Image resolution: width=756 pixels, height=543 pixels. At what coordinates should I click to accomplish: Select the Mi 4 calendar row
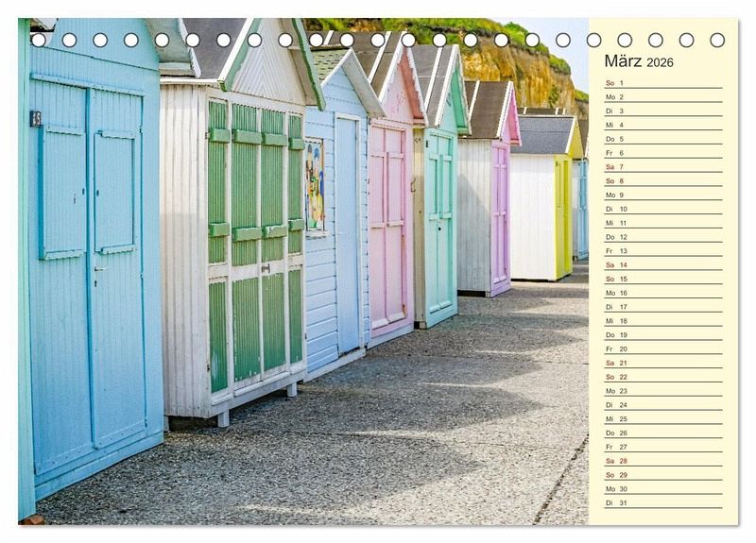pos(663,125)
